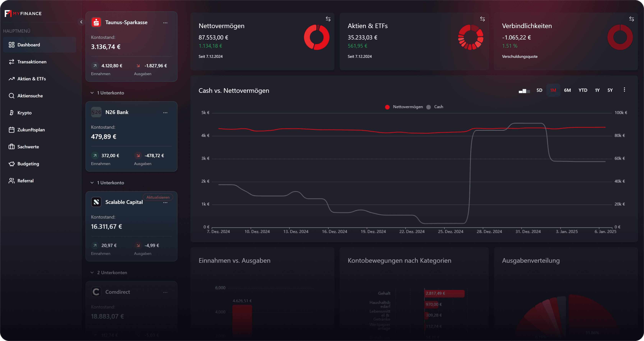
Task: Open Taunus-Sparkasse card options menu
Action: (165, 23)
